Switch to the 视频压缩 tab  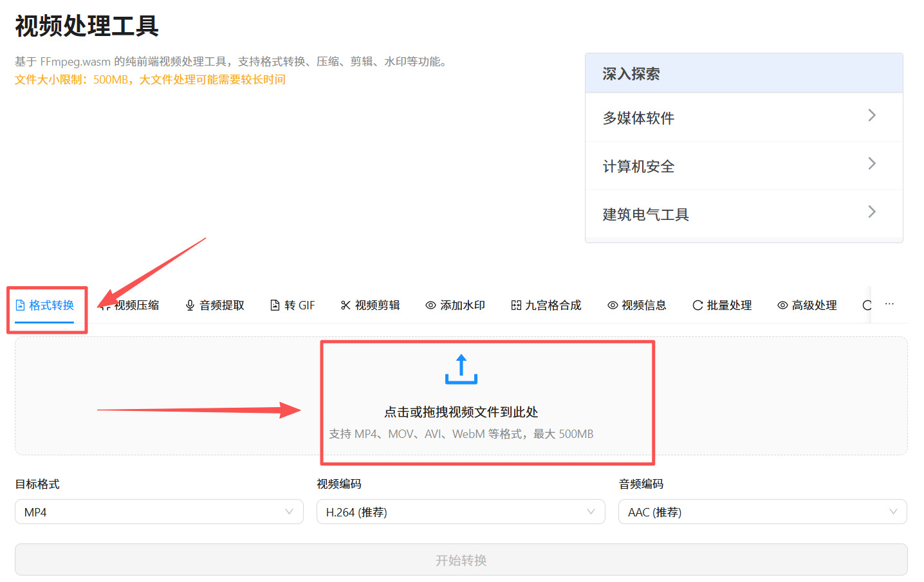coord(129,305)
